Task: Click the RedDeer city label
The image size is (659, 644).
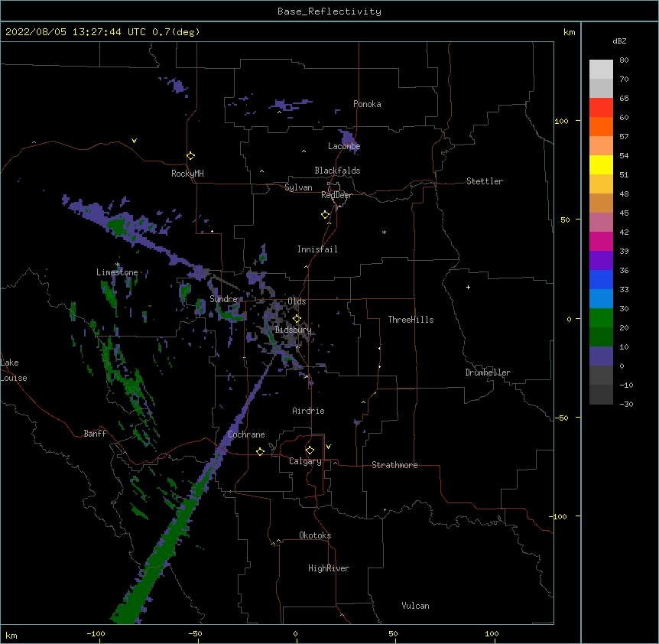Action: [x=336, y=195]
